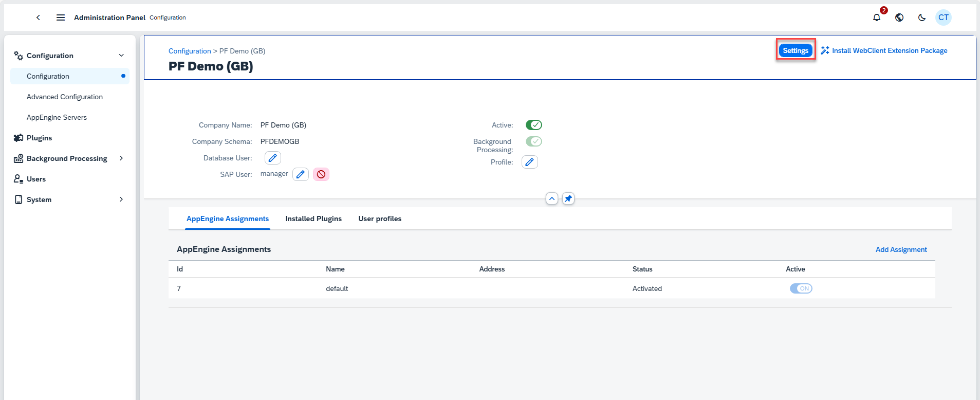Open Configuration sidebar sub-item
Viewport: 980px width, 400px height.
(x=70, y=76)
